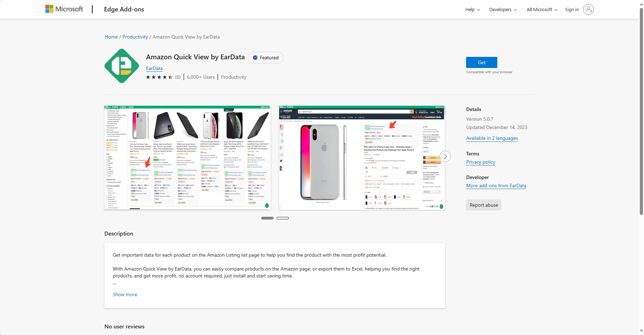Screen dimensions: 644x335
Task: Go to Home breadcrumb
Action: point(111,37)
